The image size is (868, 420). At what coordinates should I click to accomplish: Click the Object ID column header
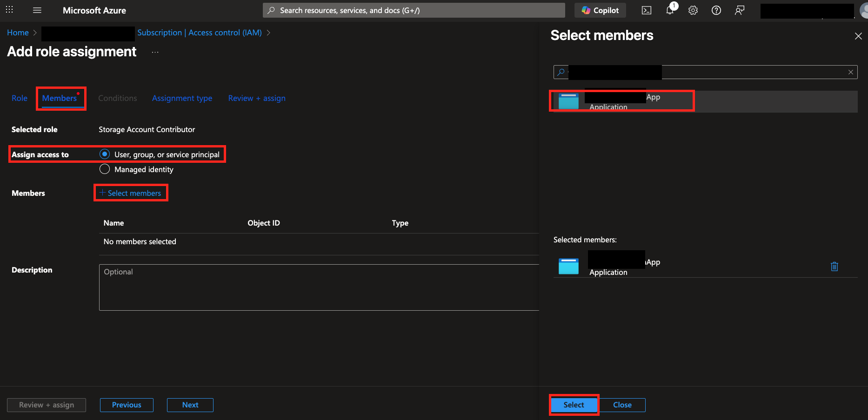264,223
